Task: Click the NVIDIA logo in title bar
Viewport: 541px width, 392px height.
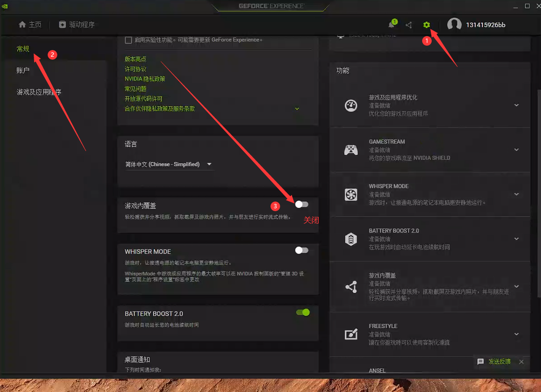Action: coord(4,6)
